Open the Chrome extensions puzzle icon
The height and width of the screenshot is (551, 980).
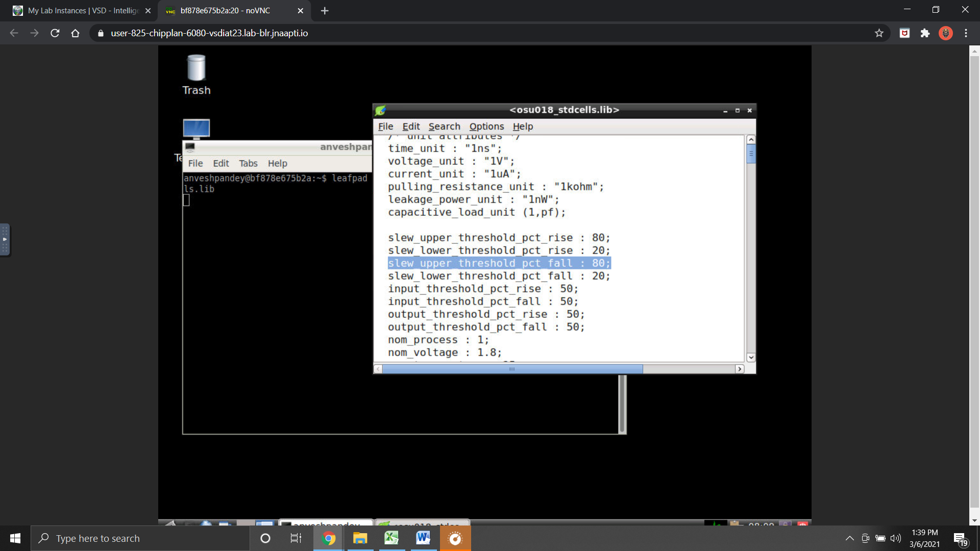(x=925, y=33)
